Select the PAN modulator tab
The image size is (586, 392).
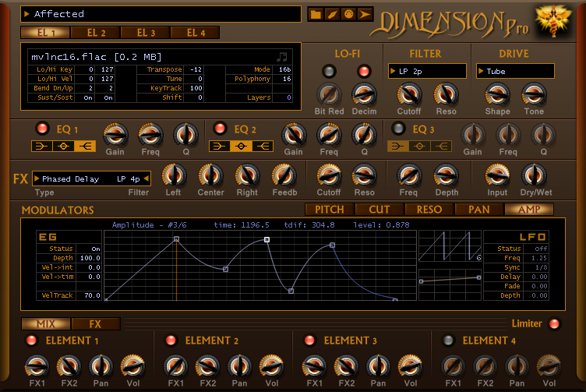[479, 210]
